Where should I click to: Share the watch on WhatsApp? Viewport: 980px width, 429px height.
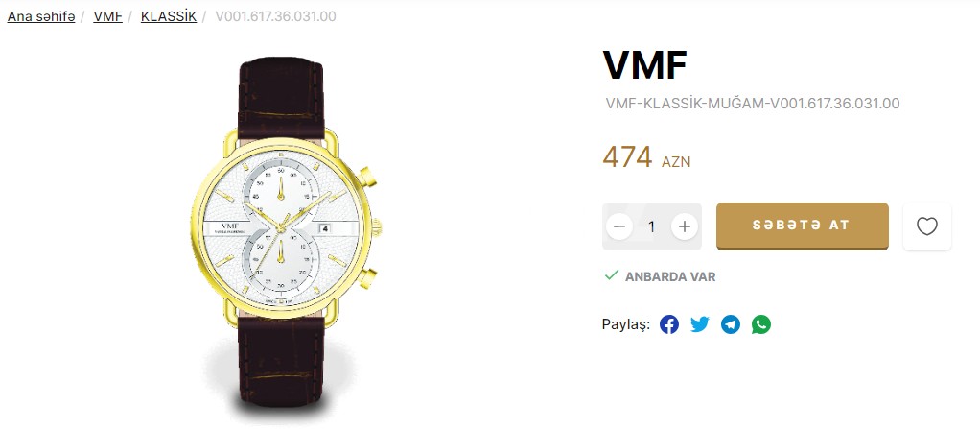pyautogui.click(x=761, y=324)
